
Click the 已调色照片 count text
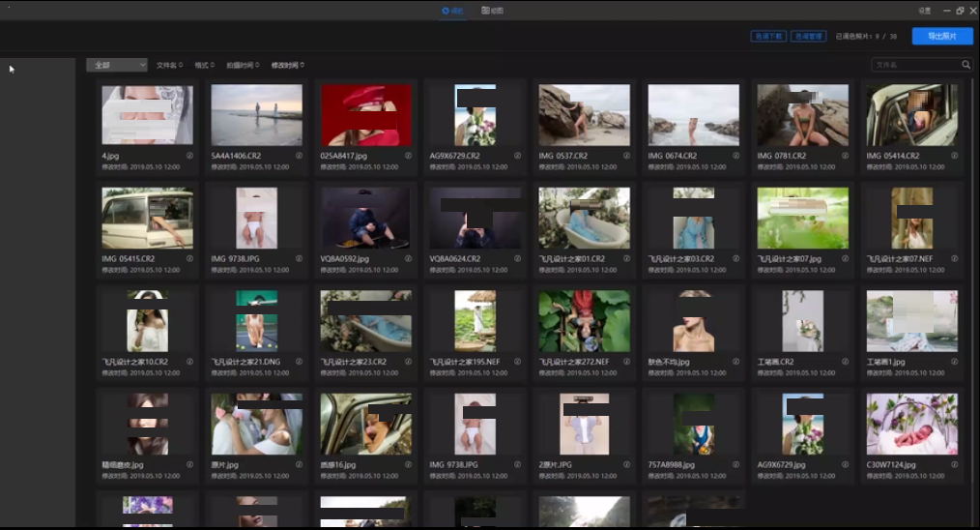(x=866, y=37)
